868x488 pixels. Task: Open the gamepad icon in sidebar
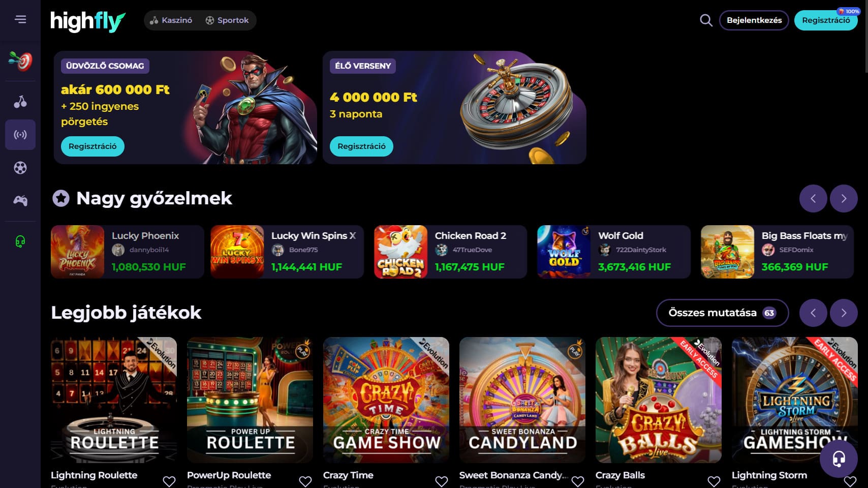coord(20,200)
